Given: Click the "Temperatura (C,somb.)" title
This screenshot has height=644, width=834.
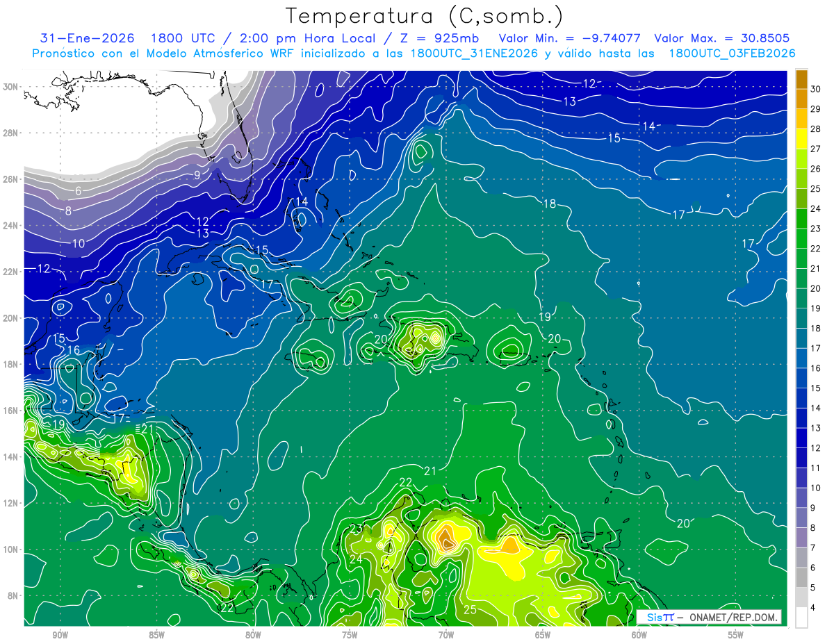Looking at the screenshot, I should pyautogui.click(x=425, y=16).
